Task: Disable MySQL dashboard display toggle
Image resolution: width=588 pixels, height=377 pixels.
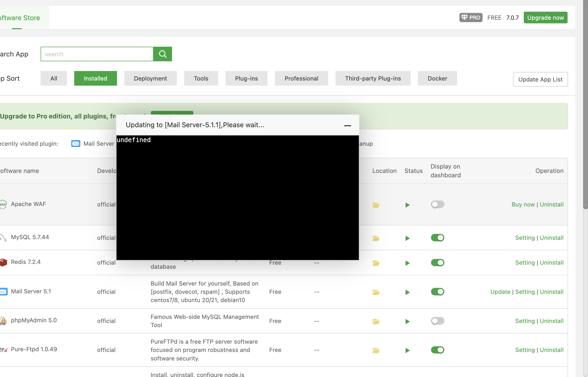Action: coord(437,238)
